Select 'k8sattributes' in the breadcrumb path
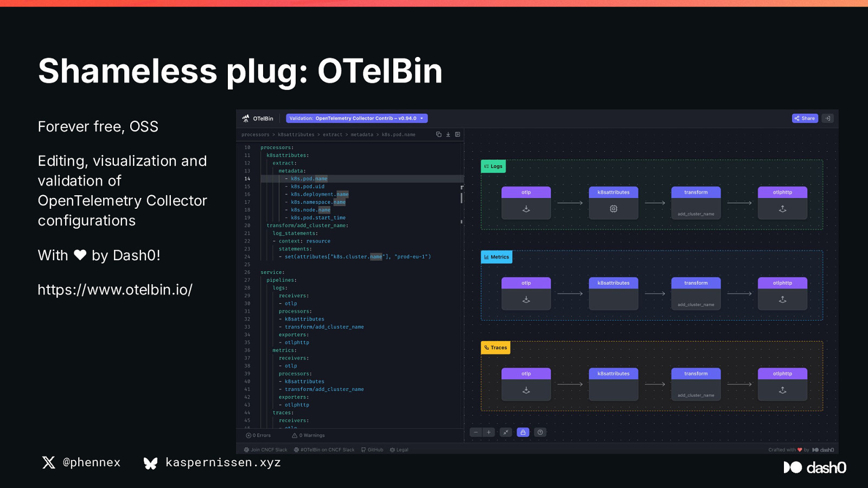The width and height of the screenshot is (868, 488). [296, 134]
